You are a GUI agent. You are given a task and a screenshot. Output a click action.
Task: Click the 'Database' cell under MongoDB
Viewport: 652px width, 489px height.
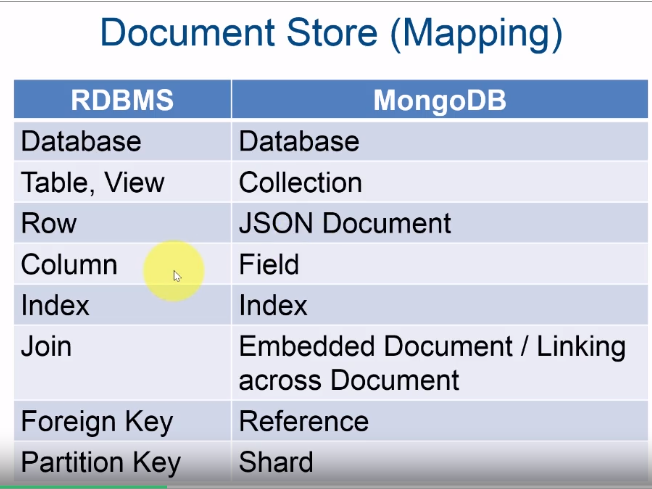tap(440, 141)
